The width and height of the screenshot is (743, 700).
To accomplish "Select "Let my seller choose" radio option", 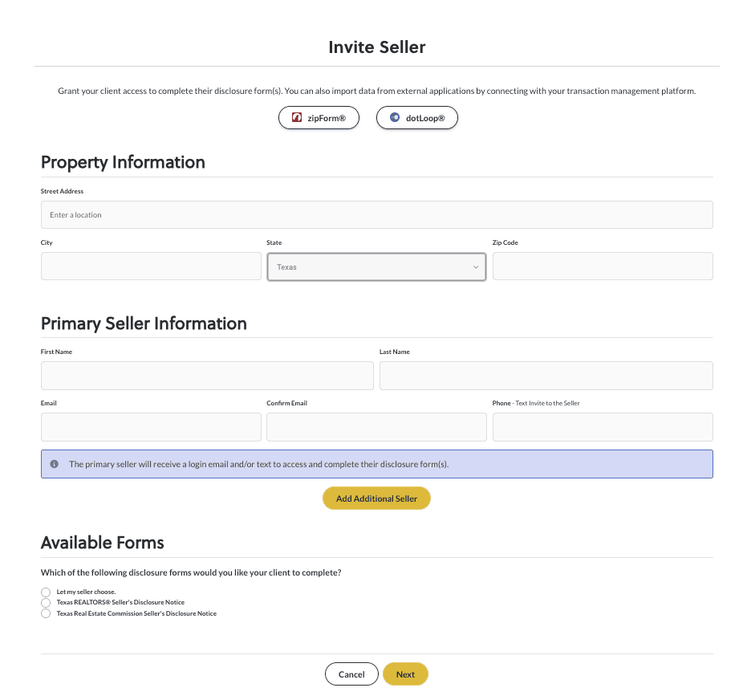I will point(46,592).
